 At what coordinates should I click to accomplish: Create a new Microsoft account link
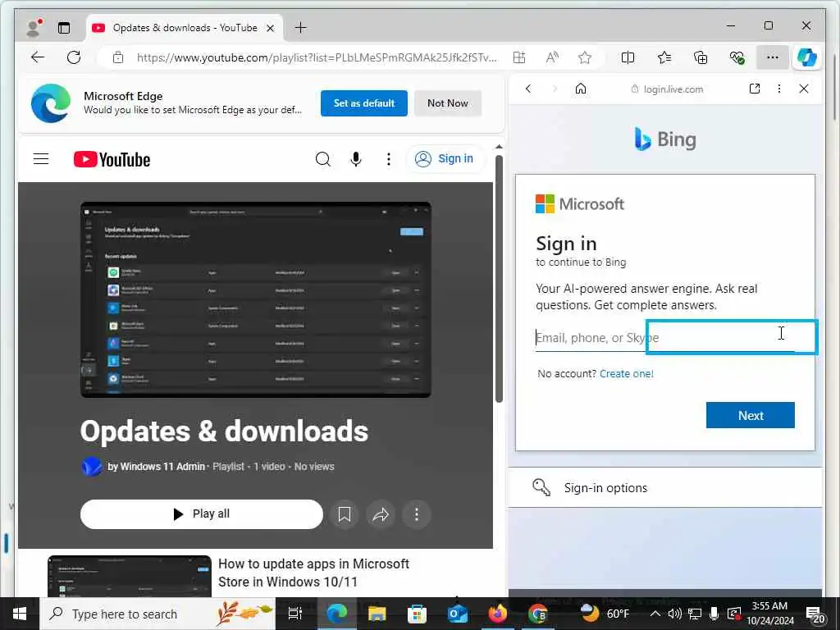pos(626,373)
